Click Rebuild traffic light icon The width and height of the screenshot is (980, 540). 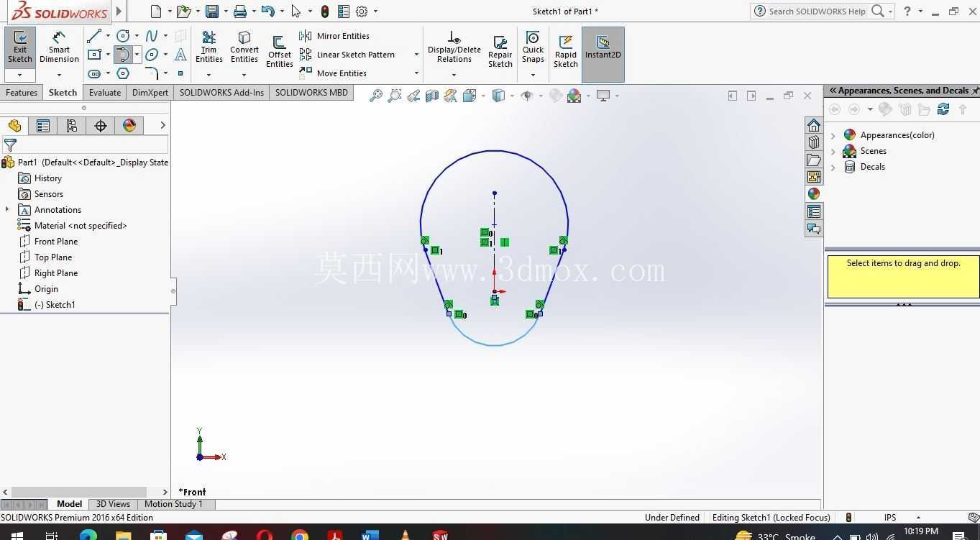325,12
